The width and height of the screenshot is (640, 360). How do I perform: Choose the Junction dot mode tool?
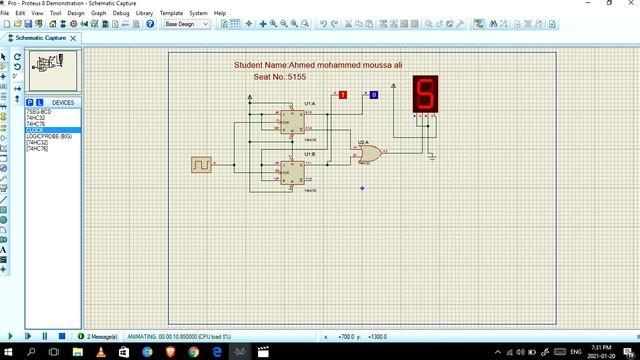point(4,76)
